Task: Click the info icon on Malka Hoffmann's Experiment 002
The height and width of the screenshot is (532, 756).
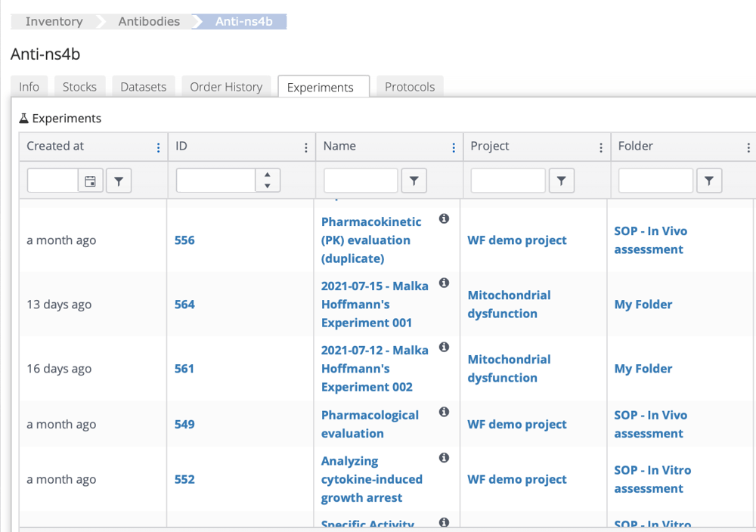Action: click(x=445, y=347)
